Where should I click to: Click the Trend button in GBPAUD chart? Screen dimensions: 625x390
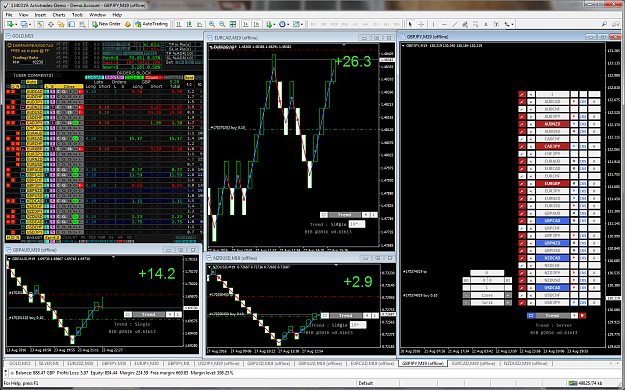[148, 314]
